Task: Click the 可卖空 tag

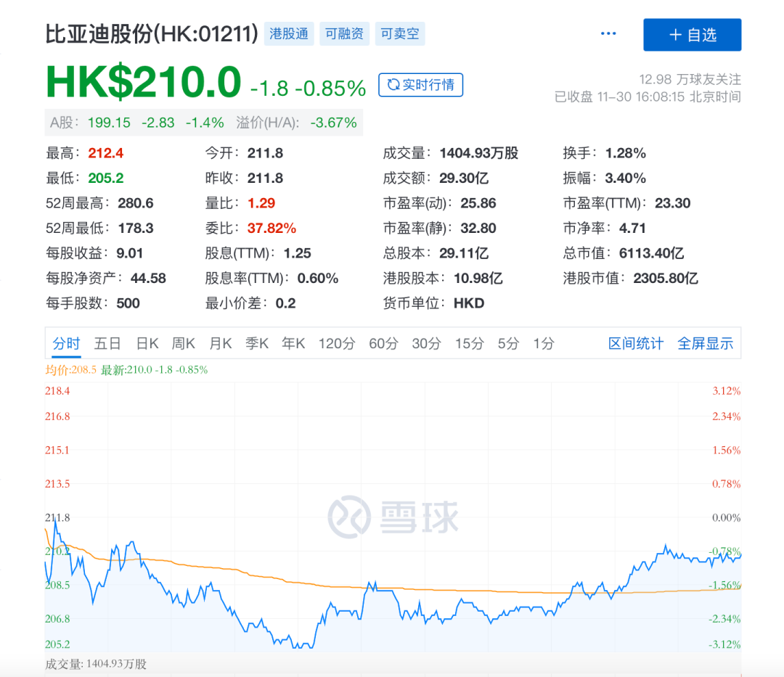Action: [400, 33]
